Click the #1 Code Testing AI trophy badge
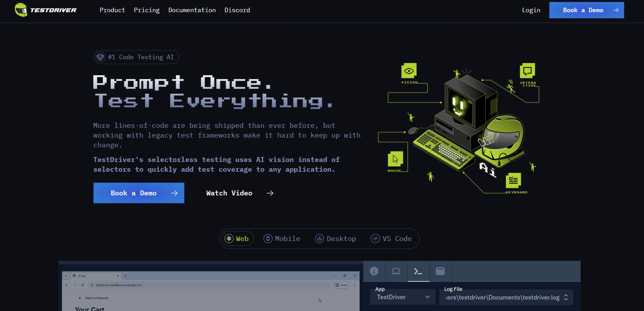644x311 pixels. tap(136, 57)
